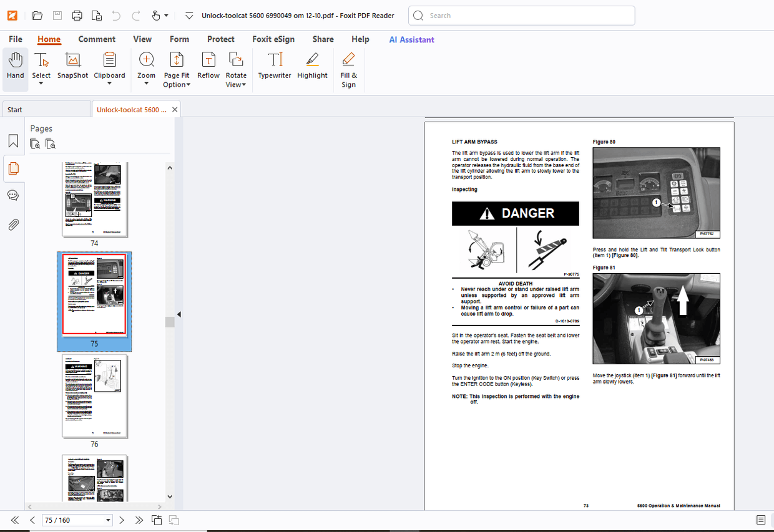Select the Hand tool

pos(15,66)
